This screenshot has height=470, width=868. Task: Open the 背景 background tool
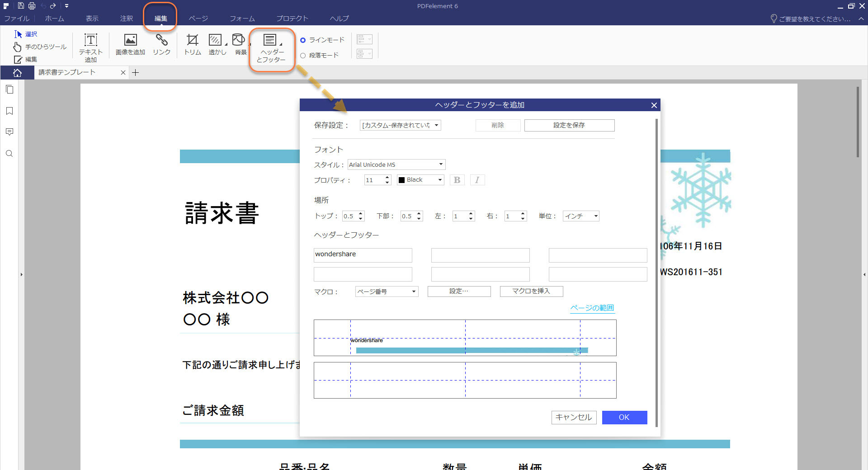[x=241, y=45]
